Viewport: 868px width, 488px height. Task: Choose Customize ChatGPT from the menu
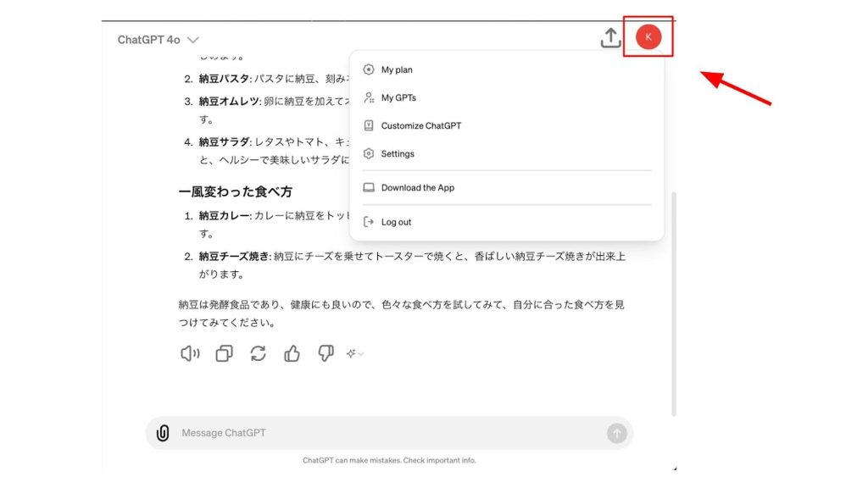coord(420,126)
